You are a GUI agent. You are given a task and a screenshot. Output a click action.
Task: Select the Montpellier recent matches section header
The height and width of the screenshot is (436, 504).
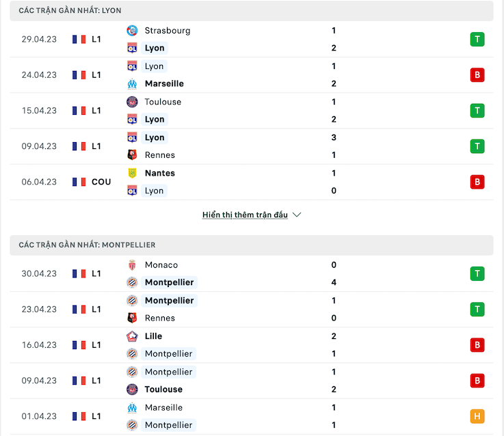point(252,245)
